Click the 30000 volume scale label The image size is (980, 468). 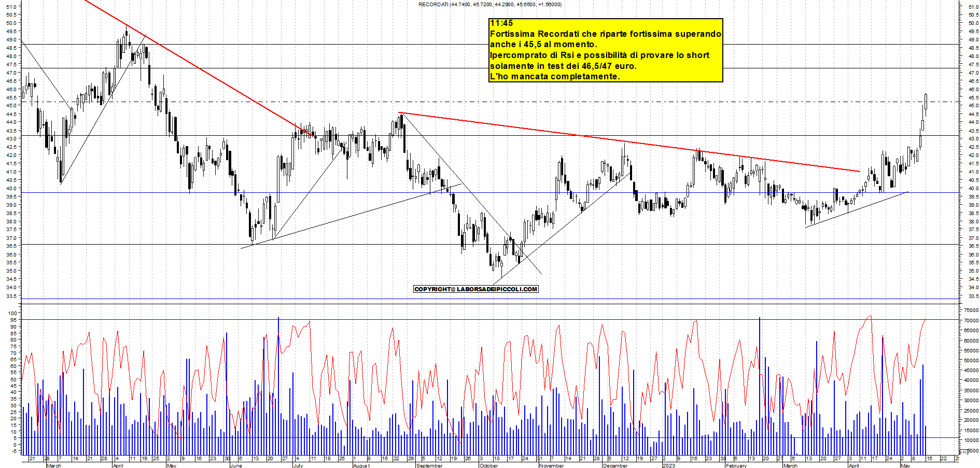pyautogui.click(x=971, y=400)
